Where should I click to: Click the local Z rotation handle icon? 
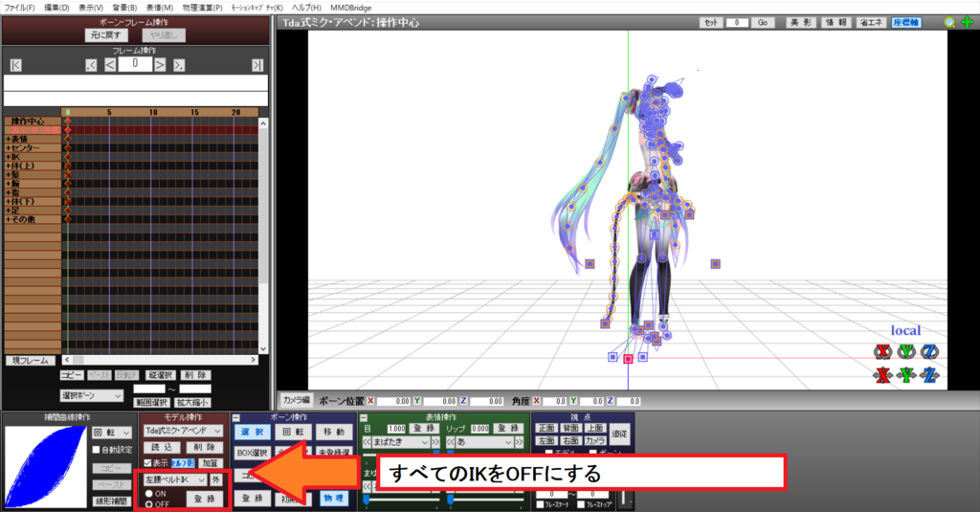tap(930, 352)
